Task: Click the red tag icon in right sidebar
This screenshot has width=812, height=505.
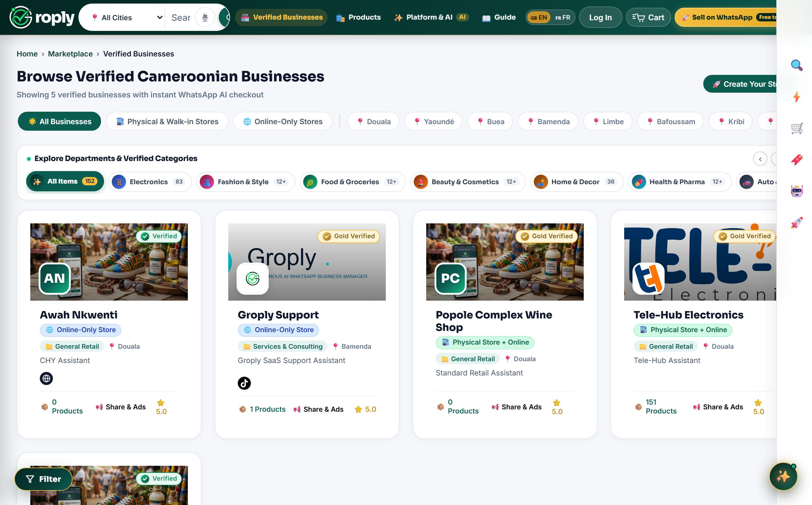Action: click(797, 160)
